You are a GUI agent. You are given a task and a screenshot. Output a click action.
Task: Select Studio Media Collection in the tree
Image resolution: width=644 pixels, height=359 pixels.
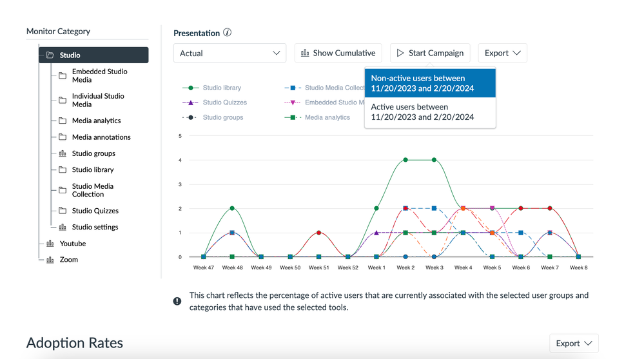coord(92,190)
